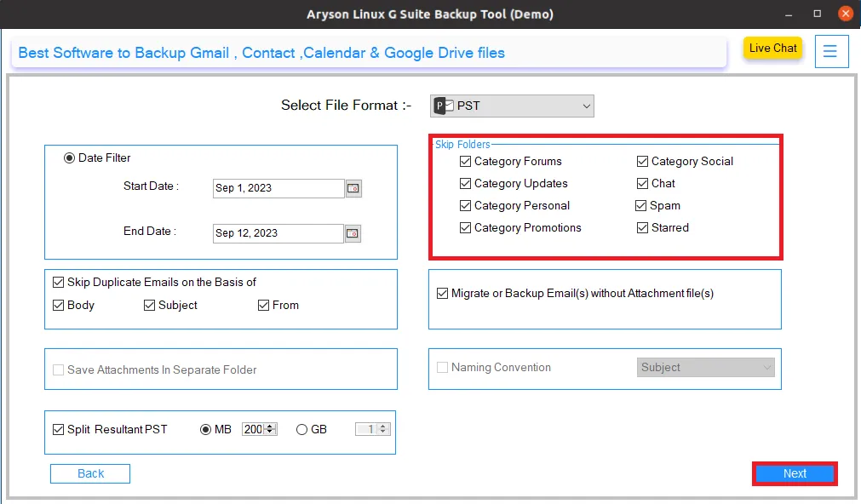The height and width of the screenshot is (504, 861).
Task: Minimize the Aryson backup tool window
Action: 789,14
